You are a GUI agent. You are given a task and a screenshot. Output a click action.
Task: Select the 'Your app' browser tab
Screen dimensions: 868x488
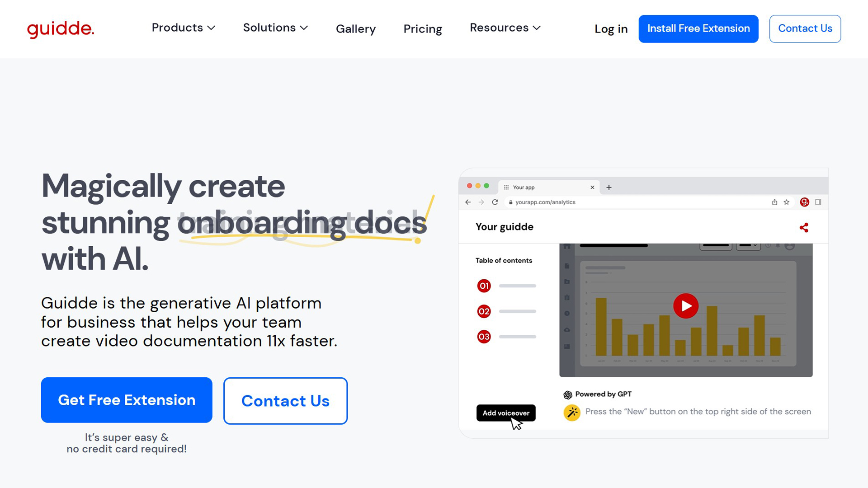[x=549, y=188]
